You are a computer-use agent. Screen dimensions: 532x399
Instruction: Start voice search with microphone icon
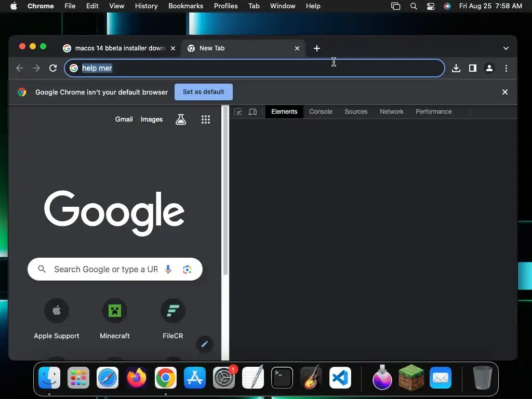(168, 269)
